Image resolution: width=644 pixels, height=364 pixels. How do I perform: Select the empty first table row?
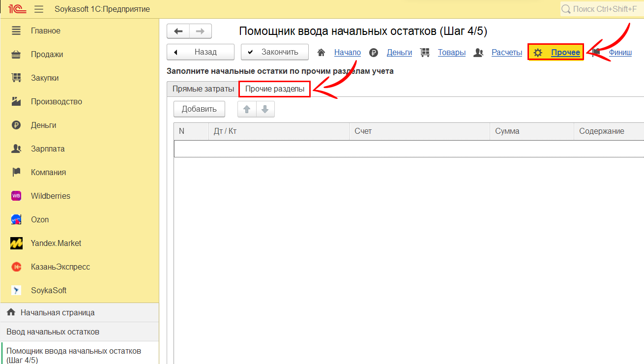point(409,149)
